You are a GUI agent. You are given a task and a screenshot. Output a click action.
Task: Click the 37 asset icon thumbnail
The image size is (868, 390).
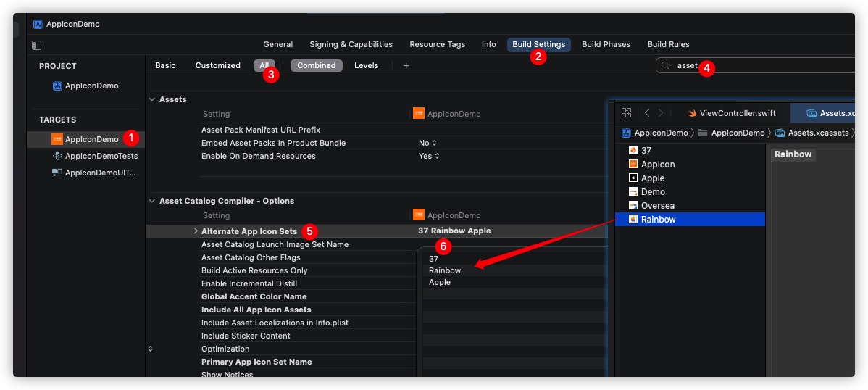(x=633, y=150)
